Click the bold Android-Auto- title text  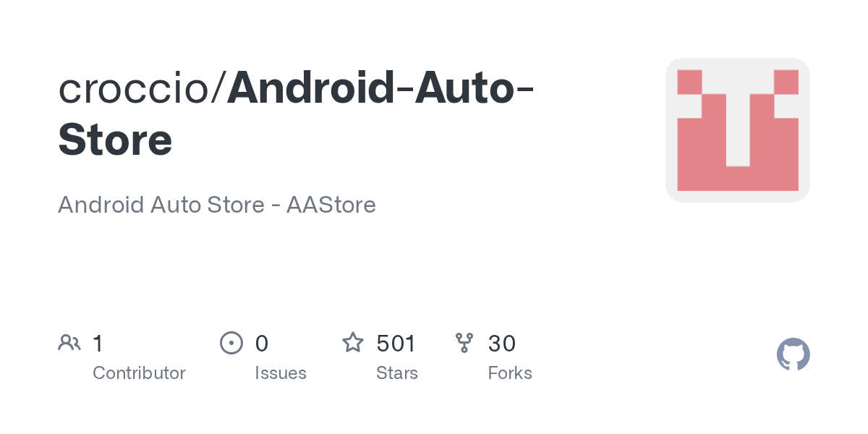point(381,88)
